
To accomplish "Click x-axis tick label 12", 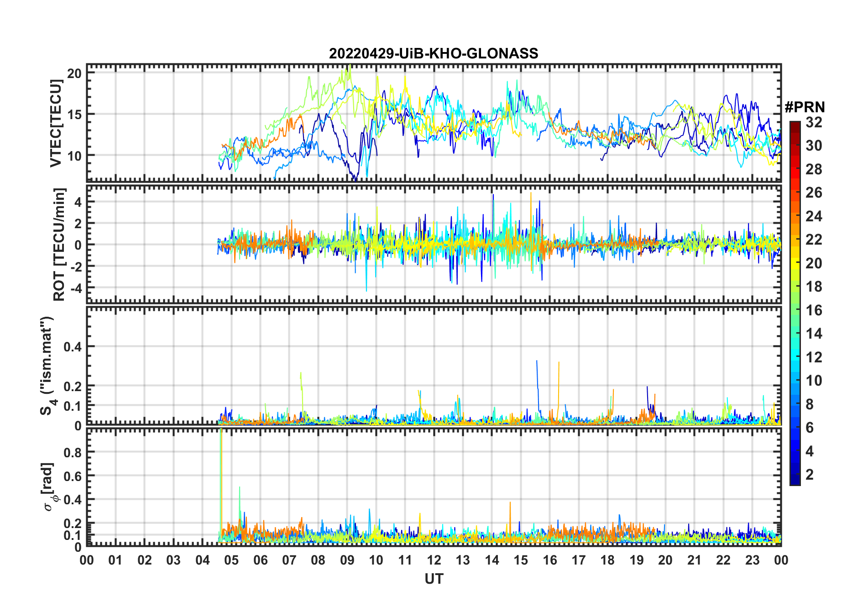I will click(434, 560).
